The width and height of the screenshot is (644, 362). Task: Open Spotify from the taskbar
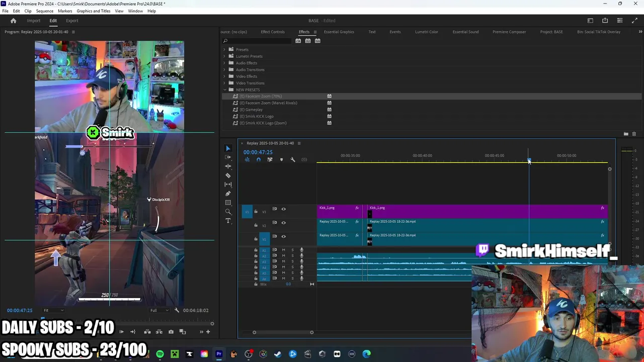pos(160,354)
